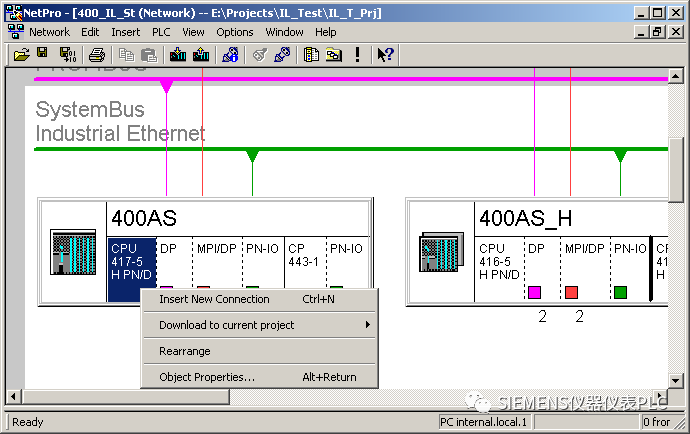The height and width of the screenshot is (434, 690).
Task: Click the network configuration icon with padlock
Action: [230, 55]
